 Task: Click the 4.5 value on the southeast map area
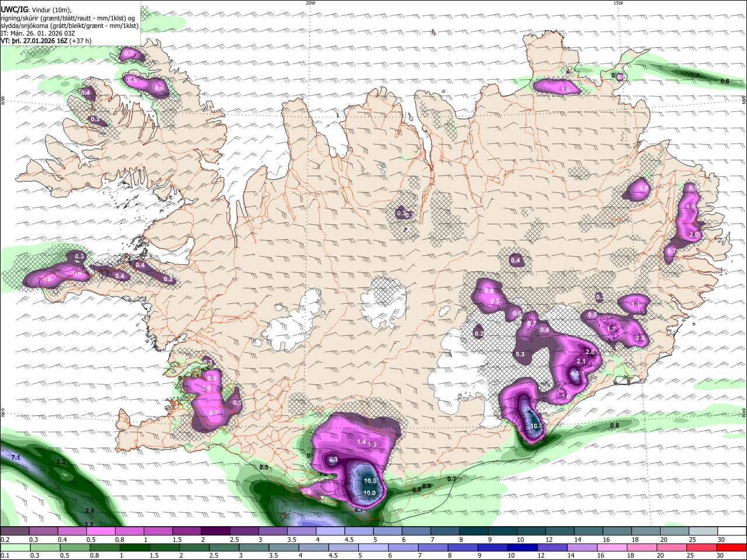(x=574, y=374)
